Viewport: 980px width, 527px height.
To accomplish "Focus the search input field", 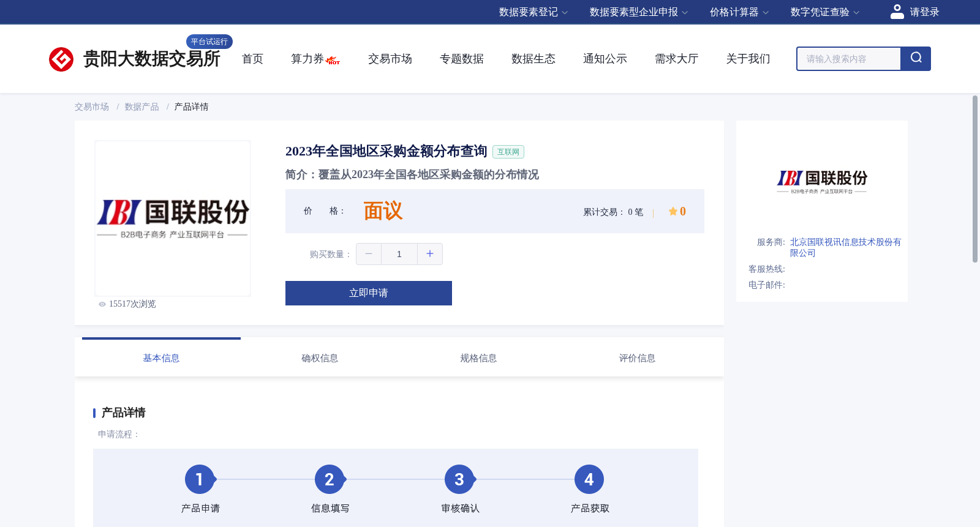I will (849, 59).
